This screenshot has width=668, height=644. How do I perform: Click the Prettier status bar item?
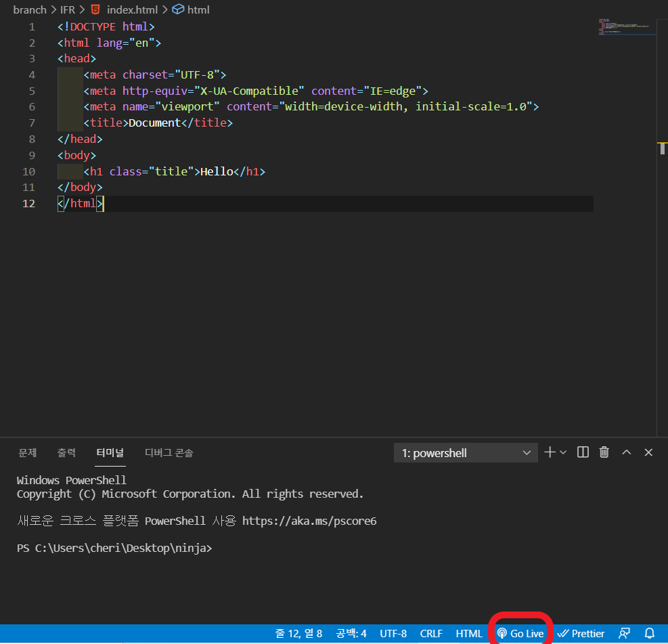(581, 634)
